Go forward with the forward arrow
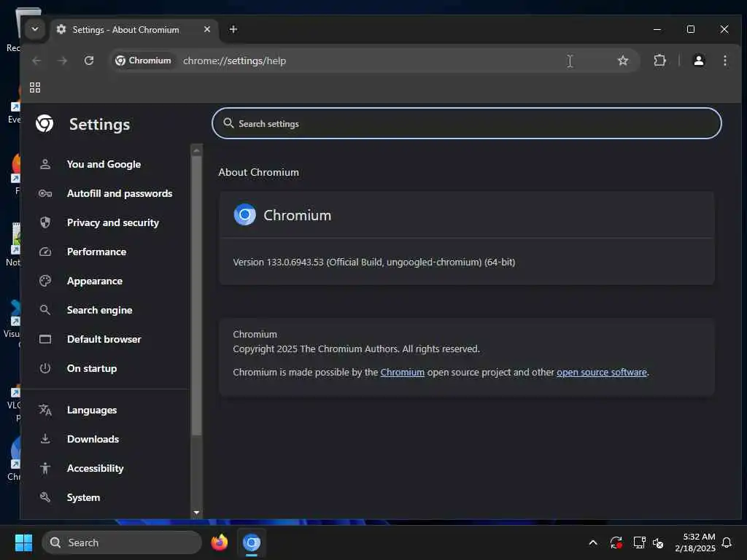The height and width of the screenshot is (560, 747). (63, 61)
